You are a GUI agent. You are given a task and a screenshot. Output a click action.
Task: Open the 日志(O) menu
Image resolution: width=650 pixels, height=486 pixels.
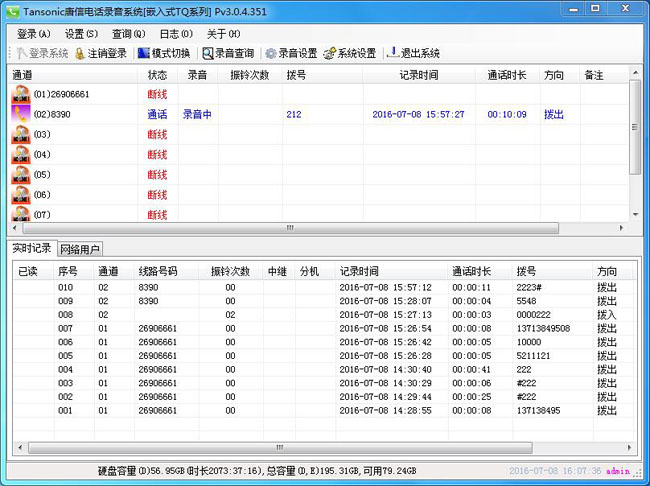(x=175, y=33)
